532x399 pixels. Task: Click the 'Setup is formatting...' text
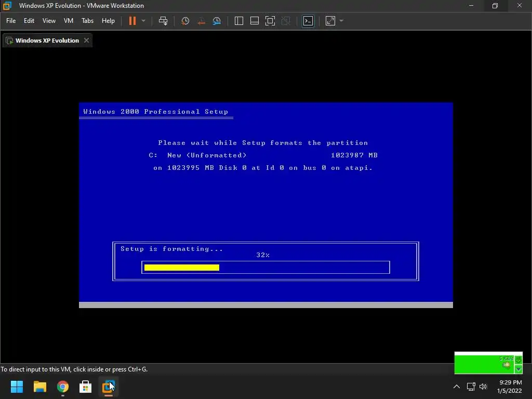pyautogui.click(x=171, y=249)
